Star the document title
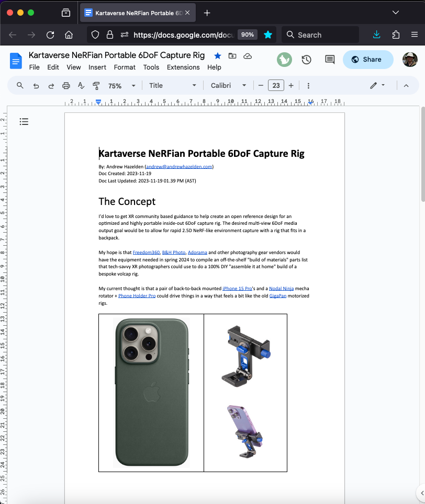The image size is (425, 504). (218, 56)
